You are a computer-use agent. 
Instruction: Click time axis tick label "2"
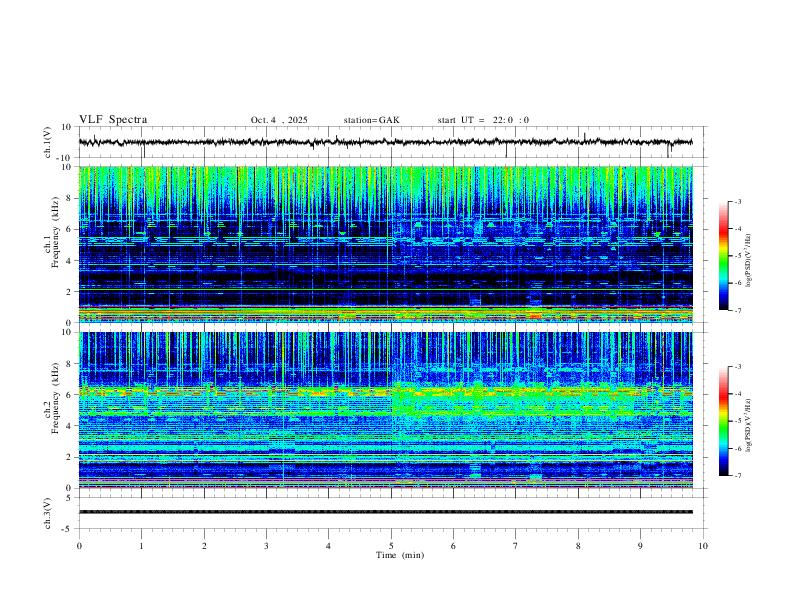[x=204, y=546]
